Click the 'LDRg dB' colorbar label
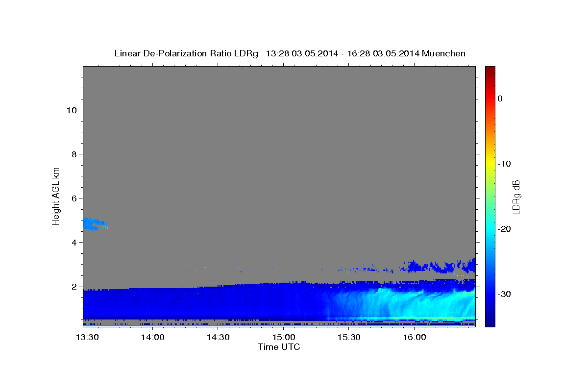The width and height of the screenshot is (588, 392). [x=516, y=197]
